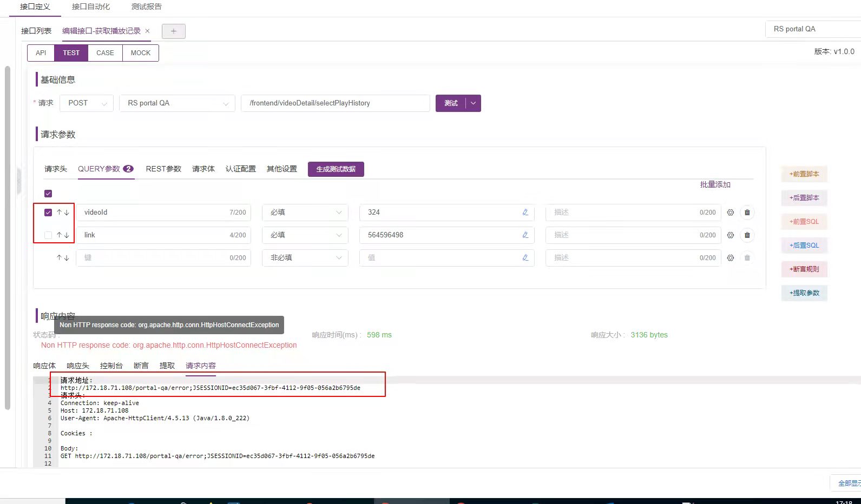Run the request with 测试 button
Image resolution: width=861 pixels, height=504 pixels.
451,103
